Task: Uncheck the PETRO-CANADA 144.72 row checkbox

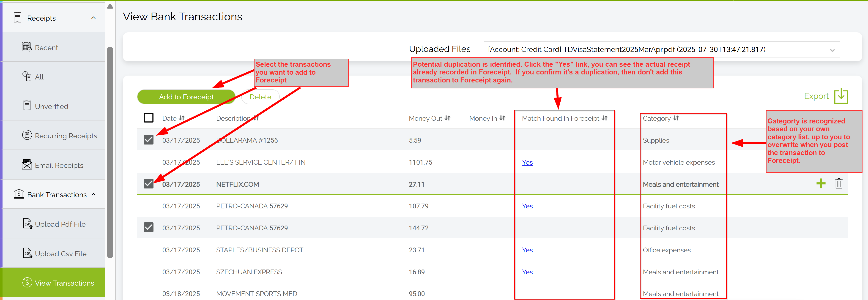Action: tap(148, 227)
